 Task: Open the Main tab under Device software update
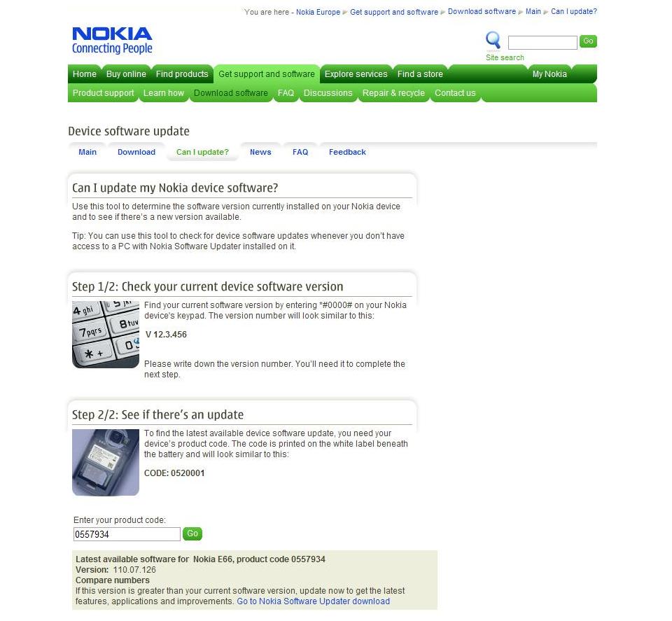(x=87, y=152)
